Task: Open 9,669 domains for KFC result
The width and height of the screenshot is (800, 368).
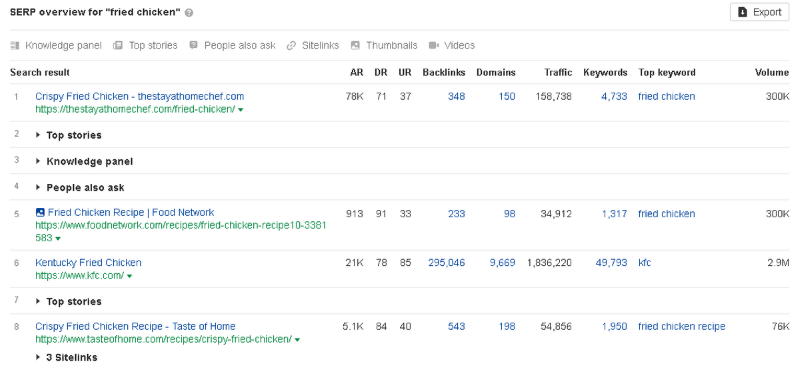Action: point(503,263)
